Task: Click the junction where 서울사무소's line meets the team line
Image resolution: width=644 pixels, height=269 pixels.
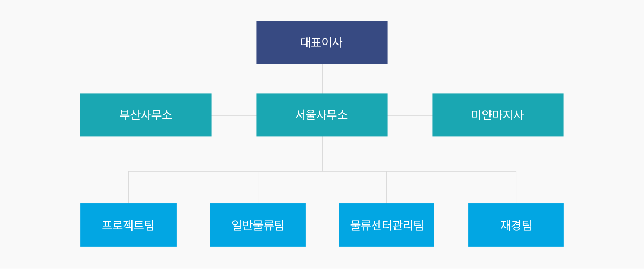Action: pyautogui.click(x=322, y=171)
